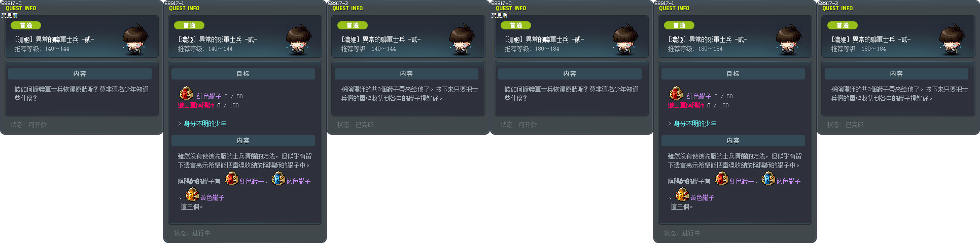Expand 身分不明的少年 chevron in 180~184 quest
This screenshot has height=243, width=980.
670,124
